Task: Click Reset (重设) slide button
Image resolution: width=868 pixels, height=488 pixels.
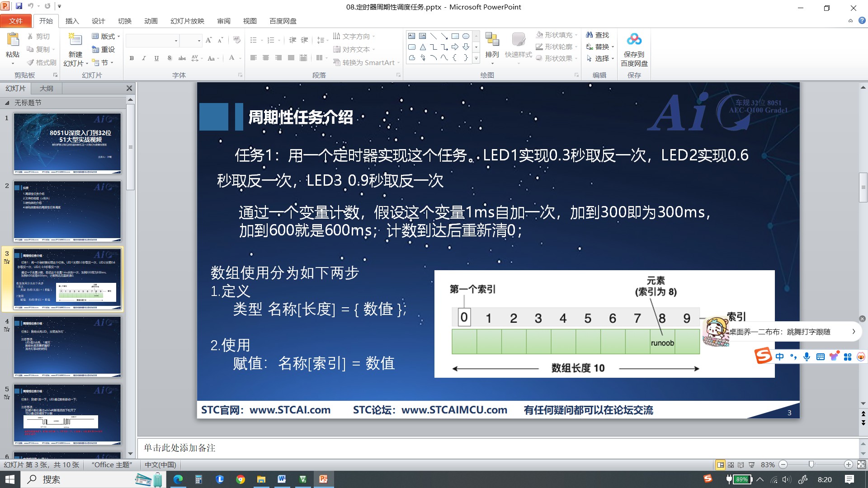Action: click(x=103, y=49)
